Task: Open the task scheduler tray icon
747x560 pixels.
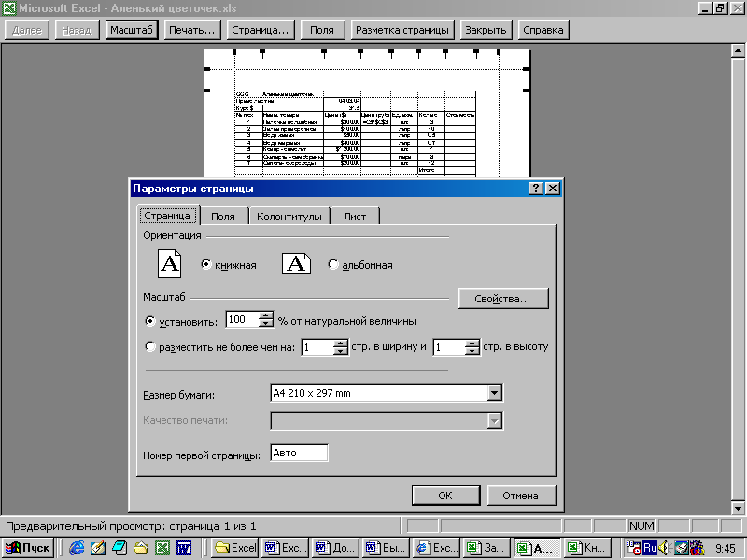Action: pyautogui.click(x=633, y=548)
